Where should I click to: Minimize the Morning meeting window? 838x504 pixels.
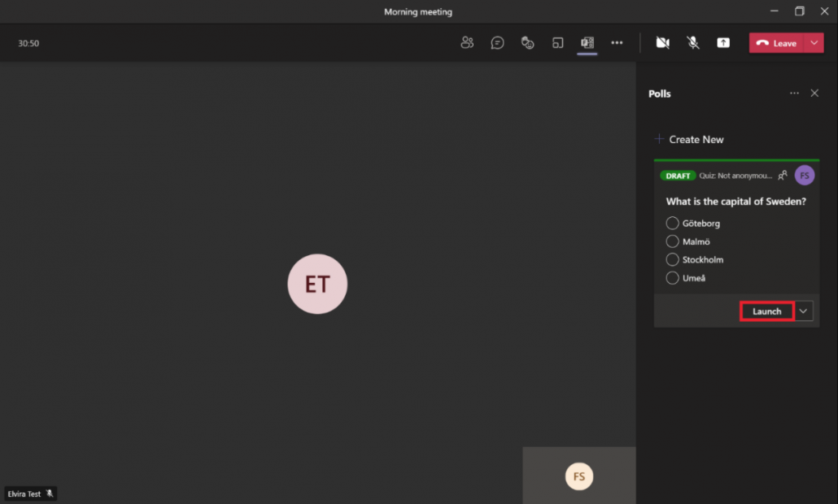(774, 11)
